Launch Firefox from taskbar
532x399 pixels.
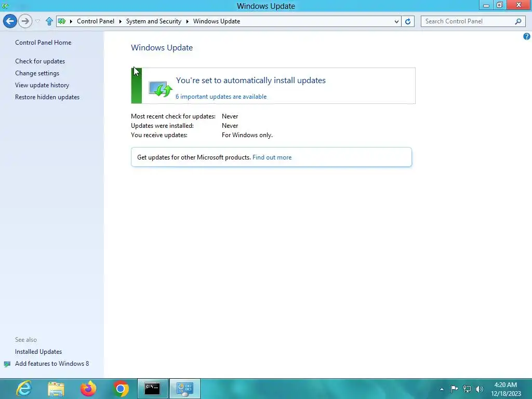tap(88, 389)
